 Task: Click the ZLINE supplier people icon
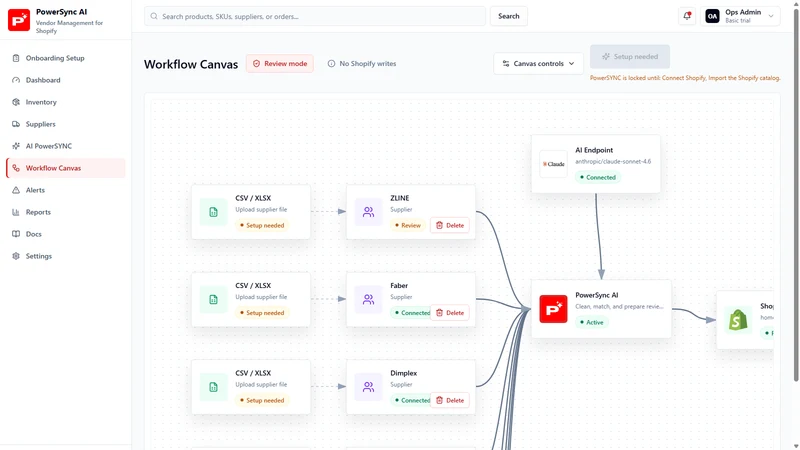(x=368, y=212)
